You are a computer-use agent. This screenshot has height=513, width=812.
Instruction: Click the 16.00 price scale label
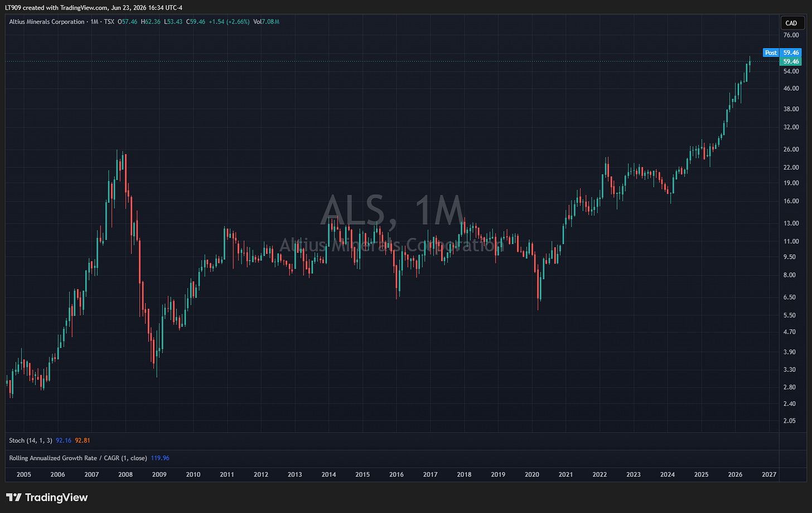(791, 201)
